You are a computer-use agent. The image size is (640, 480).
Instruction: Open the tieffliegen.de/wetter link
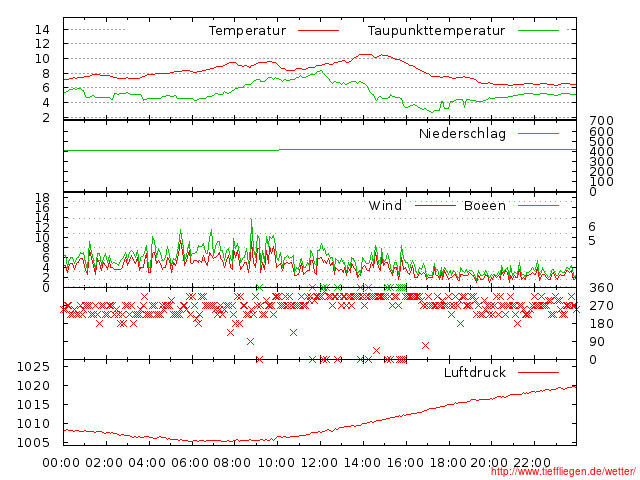(563, 472)
